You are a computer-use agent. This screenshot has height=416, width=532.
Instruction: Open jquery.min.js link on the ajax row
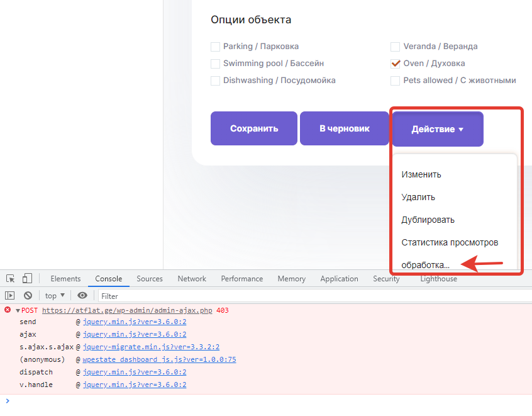[135, 334]
